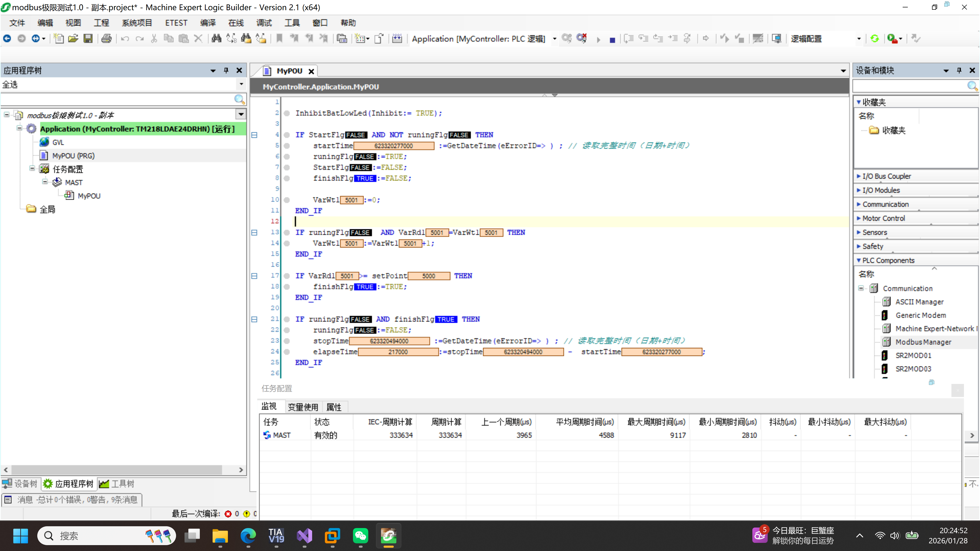Screen dimensions: 980x551
Task: Collapse the 任务配置 tree node
Action: pyautogui.click(x=32, y=168)
